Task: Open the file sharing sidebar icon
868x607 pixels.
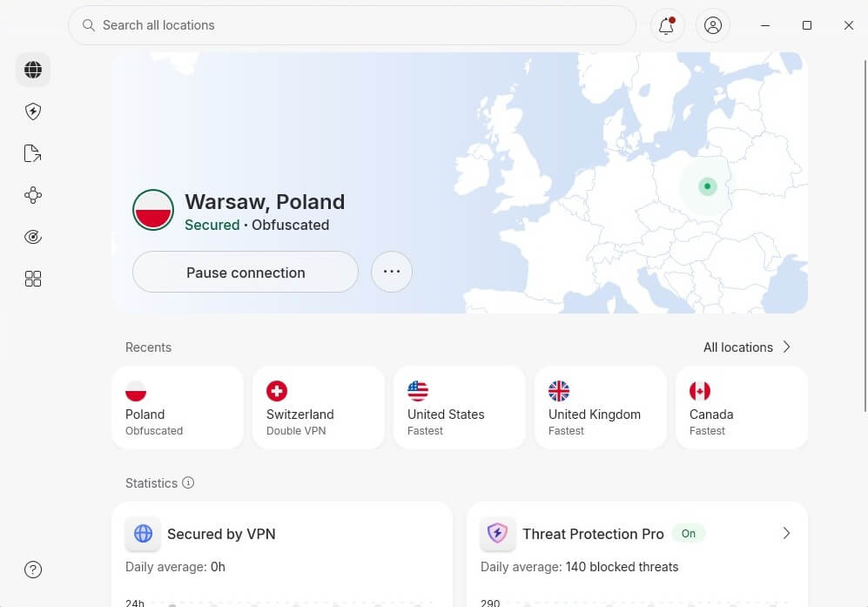Action: coord(33,153)
